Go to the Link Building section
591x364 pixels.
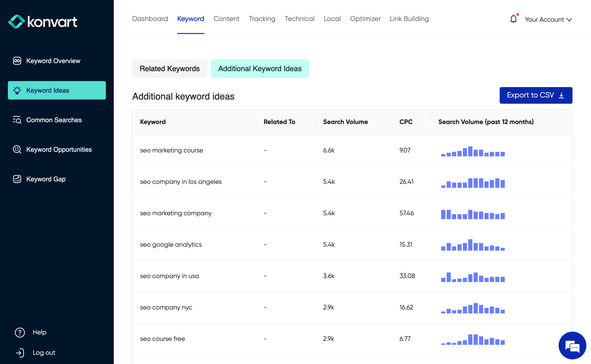click(409, 19)
